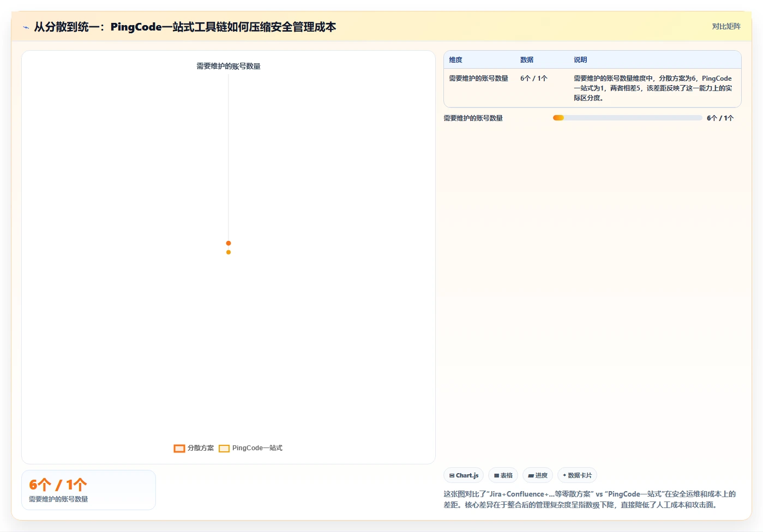Click the 数据 column header
This screenshot has height=532, width=763.
(526, 60)
